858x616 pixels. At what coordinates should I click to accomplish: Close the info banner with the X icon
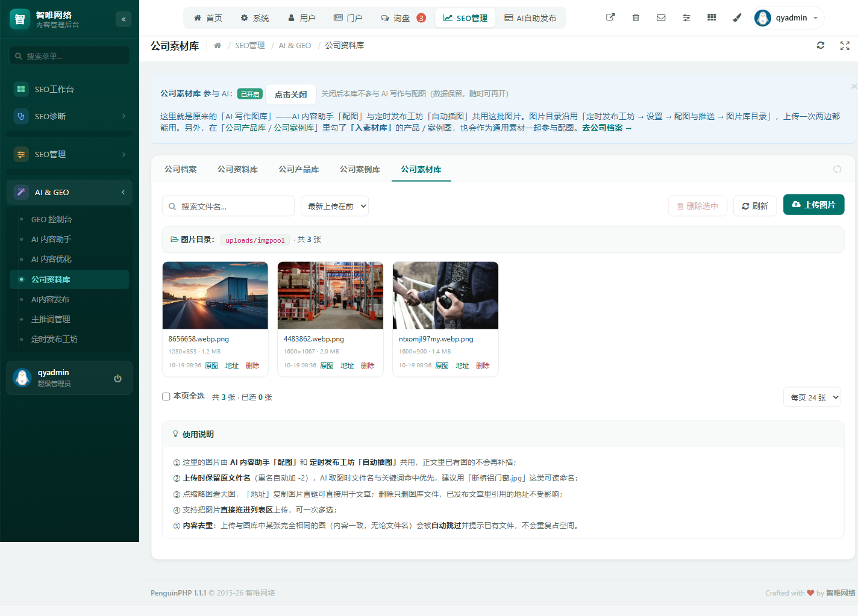coord(854,86)
